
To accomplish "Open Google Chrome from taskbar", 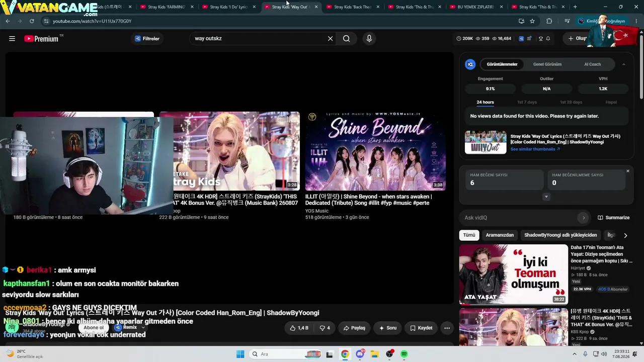I will (345, 354).
